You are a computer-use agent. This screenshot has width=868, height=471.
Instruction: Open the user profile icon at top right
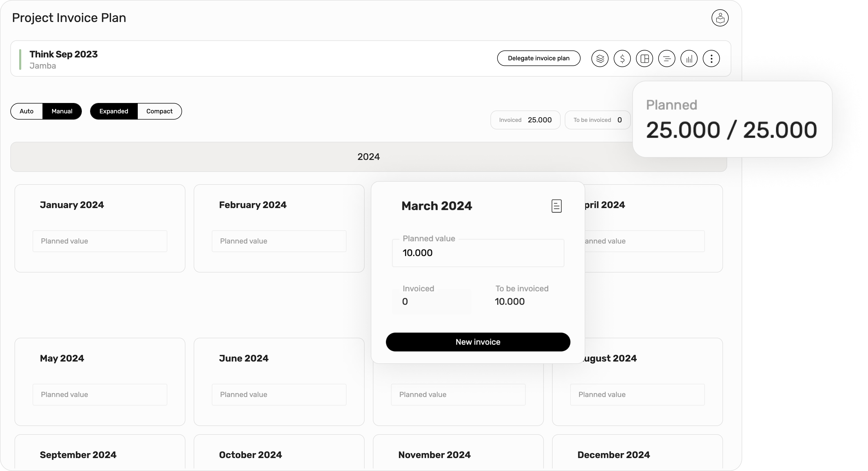tap(720, 18)
